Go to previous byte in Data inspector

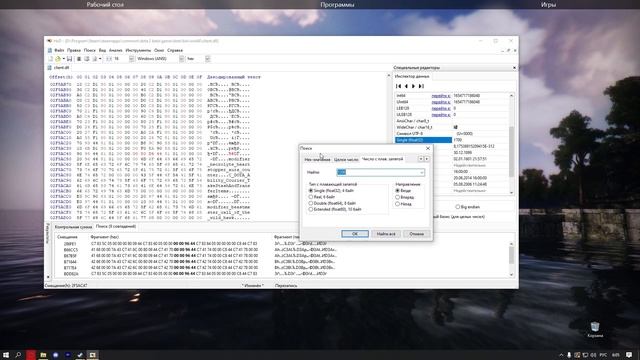406,86
